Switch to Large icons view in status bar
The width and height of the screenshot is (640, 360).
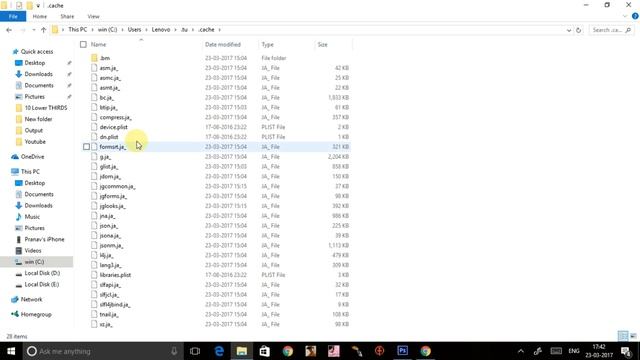(x=633, y=336)
